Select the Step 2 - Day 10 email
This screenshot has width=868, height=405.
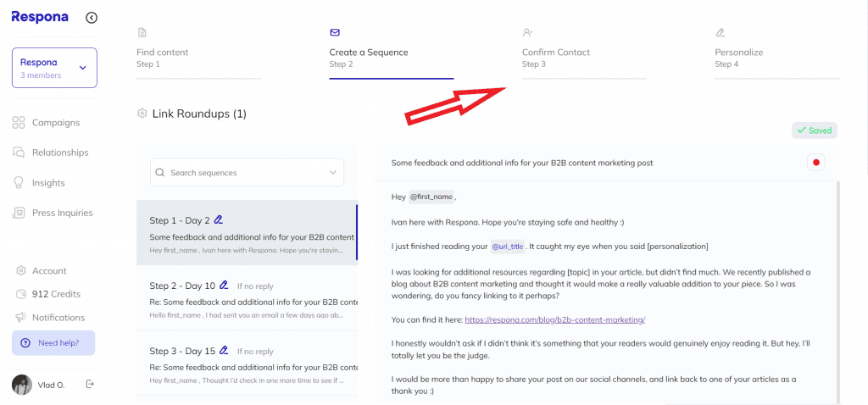[247, 297]
